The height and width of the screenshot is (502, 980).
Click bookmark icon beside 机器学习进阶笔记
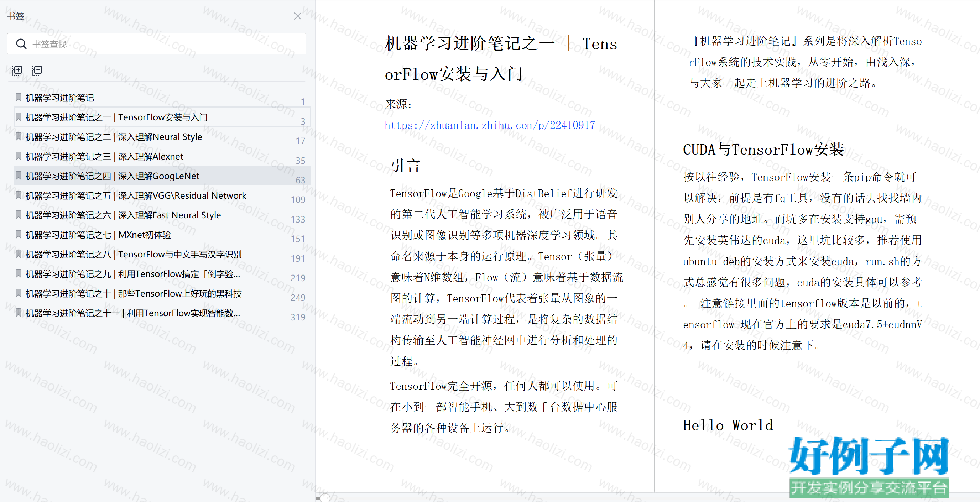coord(18,97)
